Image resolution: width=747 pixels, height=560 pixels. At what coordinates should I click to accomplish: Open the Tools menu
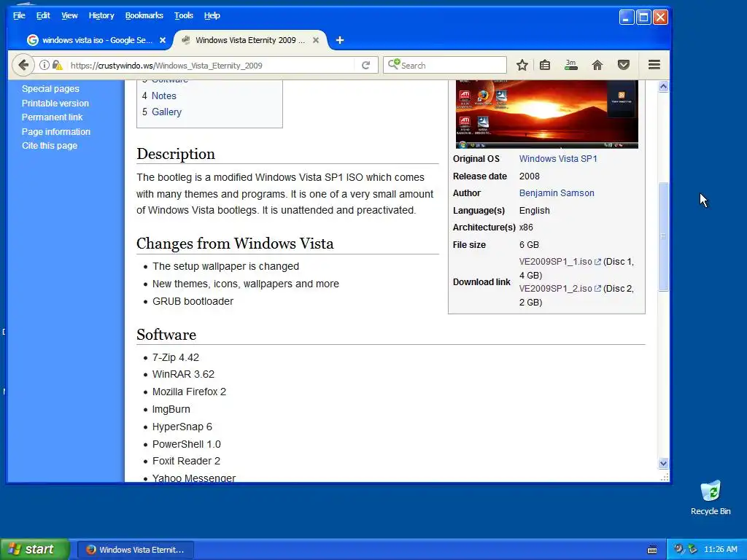(x=183, y=16)
